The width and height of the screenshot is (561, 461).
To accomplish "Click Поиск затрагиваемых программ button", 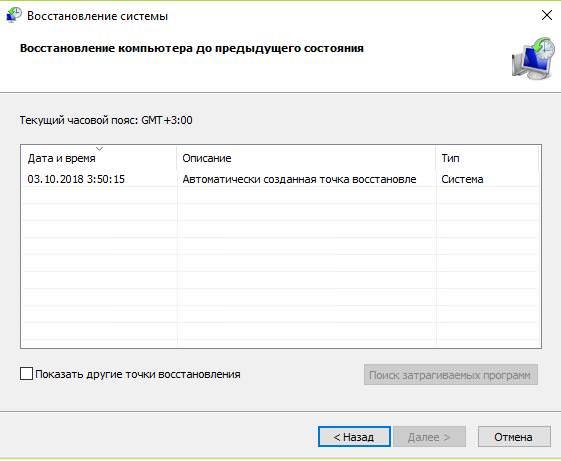I will tap(451, 375).
